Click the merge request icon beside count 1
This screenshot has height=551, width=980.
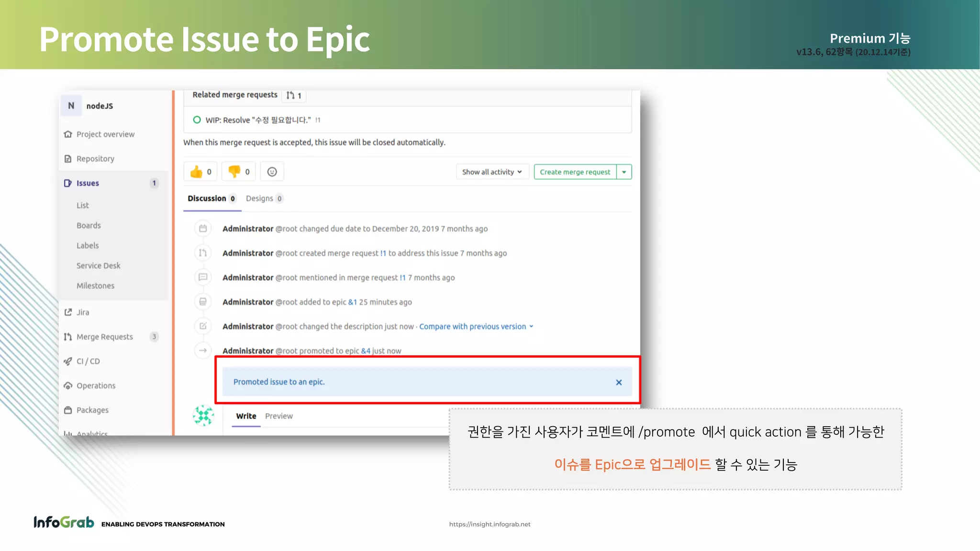[290, 95]
